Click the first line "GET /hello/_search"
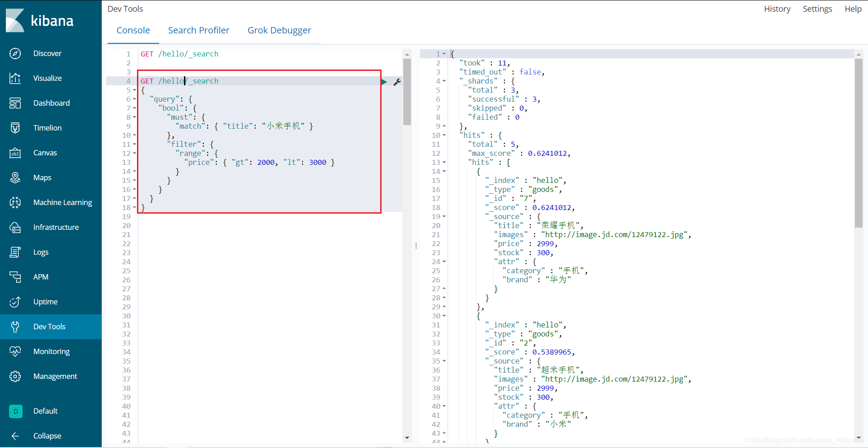This screenshot has height=448, width=868. (x=179, y=54)
